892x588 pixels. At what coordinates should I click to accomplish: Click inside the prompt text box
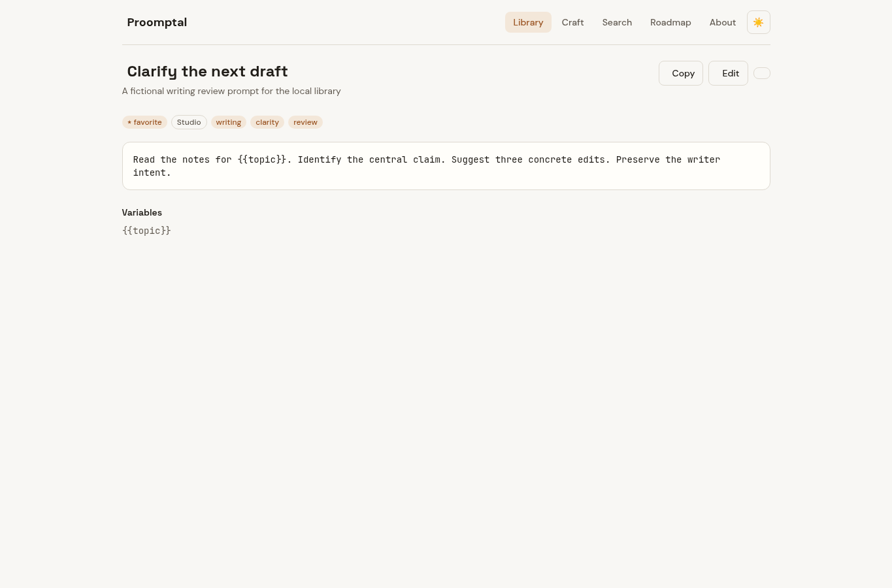446,166
